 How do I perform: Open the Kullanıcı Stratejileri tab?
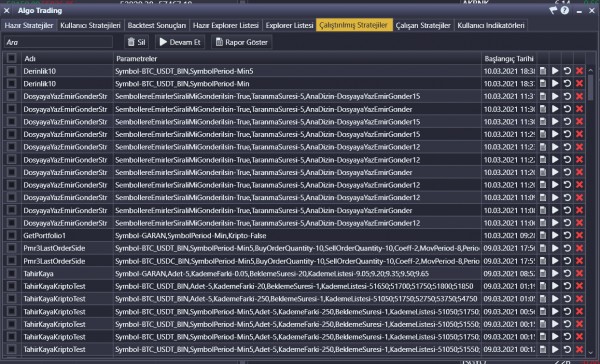coord(90,26)
